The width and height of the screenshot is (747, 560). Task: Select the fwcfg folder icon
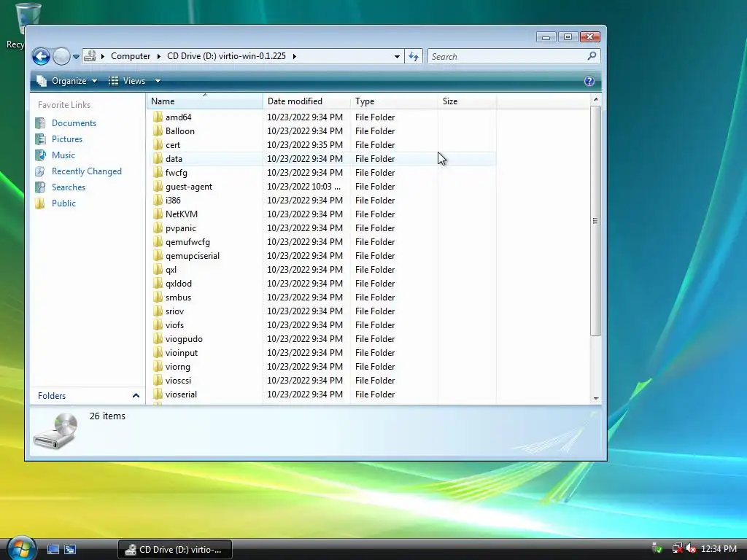pyautogui.click(x=158, y=172)
